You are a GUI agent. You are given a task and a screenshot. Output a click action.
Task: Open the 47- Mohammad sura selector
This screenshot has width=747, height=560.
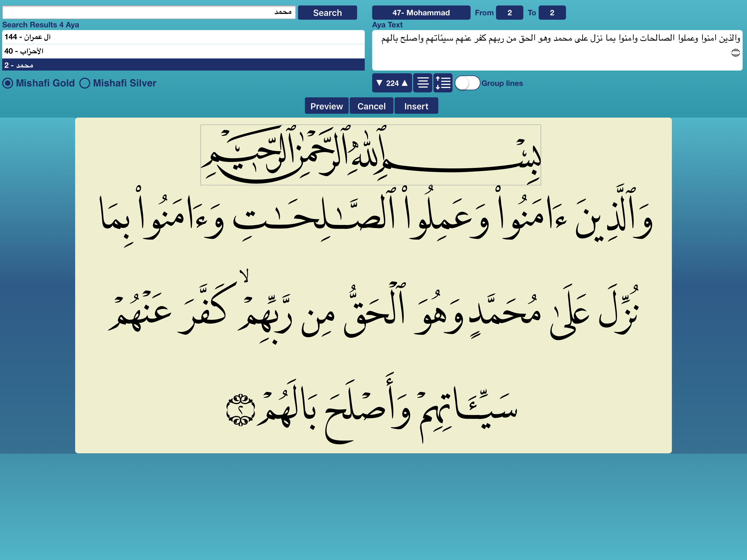pos(421,13)
